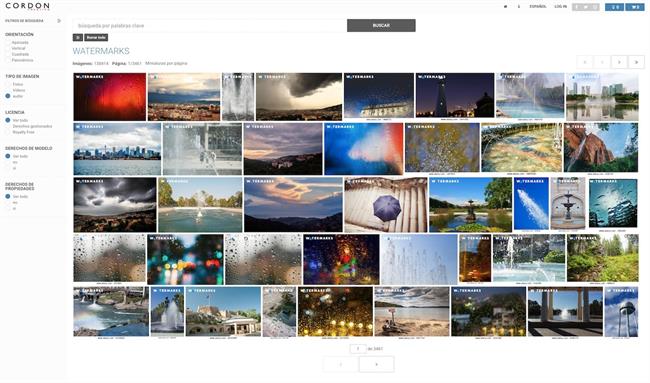Click the bottom page number input box
The height and width of the screenshot is (383, 650).
(358, 349)
